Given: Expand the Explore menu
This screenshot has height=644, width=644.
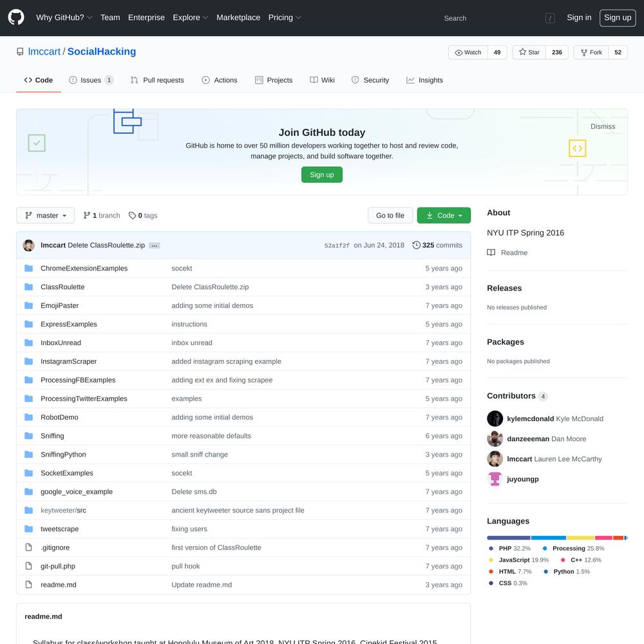Looking at the screenshot, I should tap(191, 17).
